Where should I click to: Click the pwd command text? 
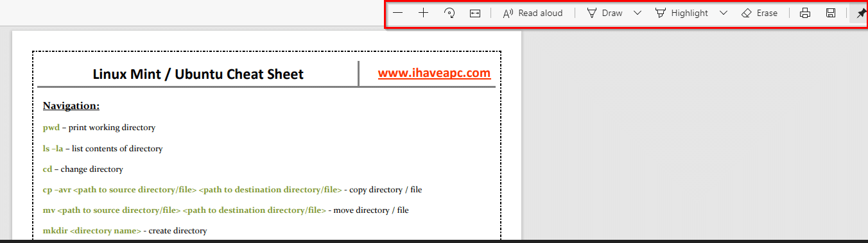(x=51, y=128)
